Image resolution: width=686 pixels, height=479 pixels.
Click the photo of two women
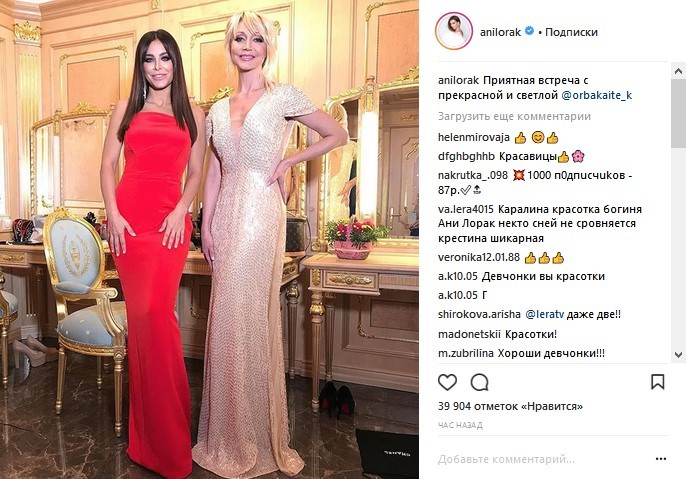[210, 239]
